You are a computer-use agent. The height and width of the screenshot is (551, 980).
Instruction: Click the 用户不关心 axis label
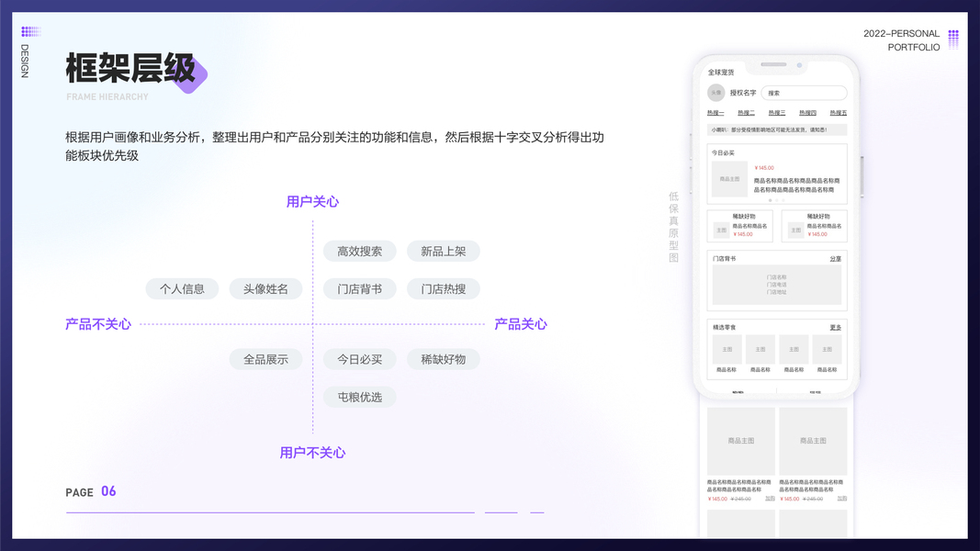point(312,453)
